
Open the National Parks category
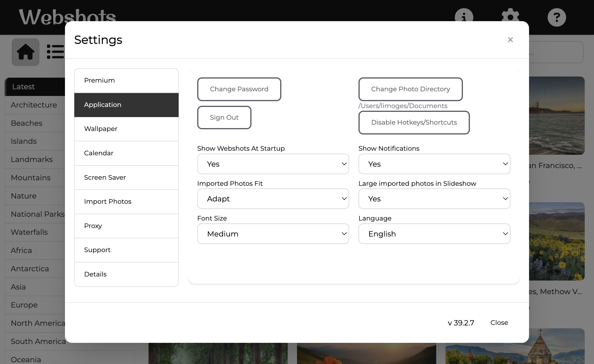(35, 214)
